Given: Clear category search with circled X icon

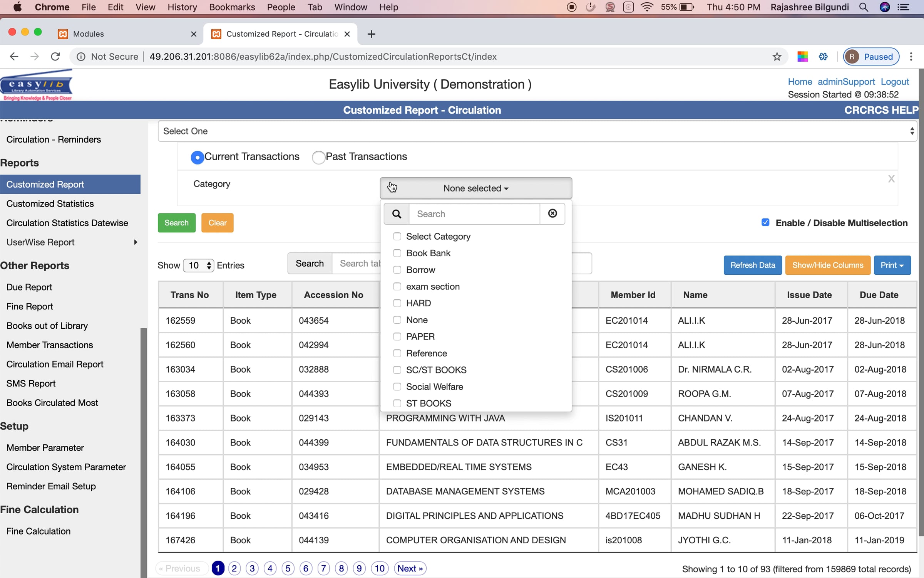Looking at the screenshot, I should (552, 213).
